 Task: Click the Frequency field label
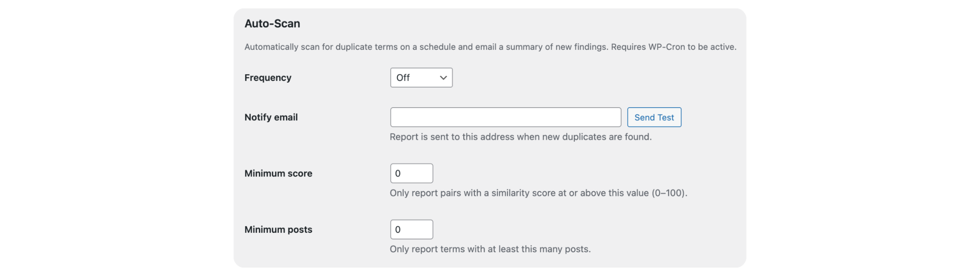click(268, 78)
